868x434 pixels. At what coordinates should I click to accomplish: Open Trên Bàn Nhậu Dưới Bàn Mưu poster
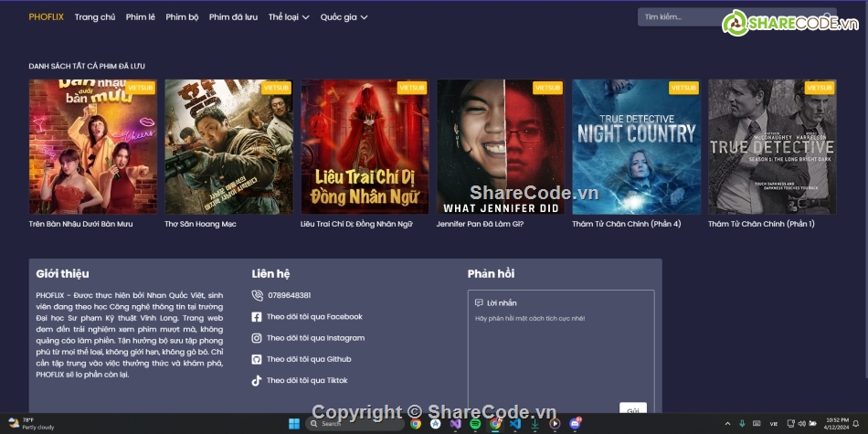(93, 147)
